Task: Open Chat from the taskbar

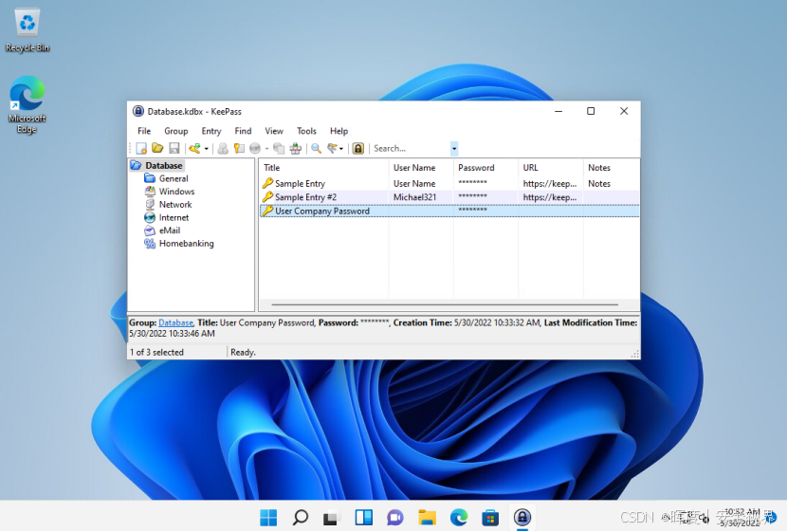Action: [395, 518]
